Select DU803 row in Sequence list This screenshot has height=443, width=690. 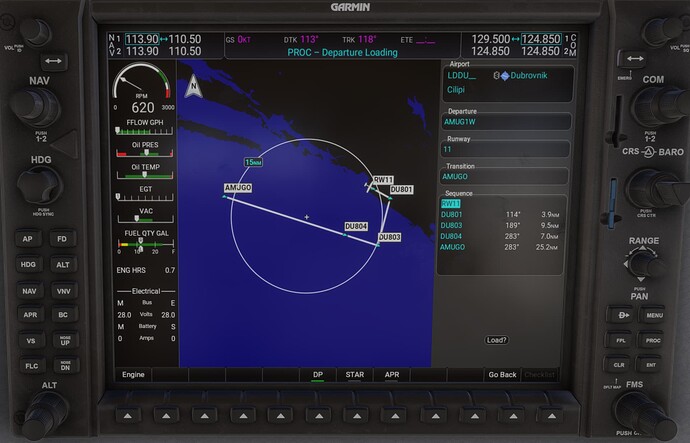(500, 225)
